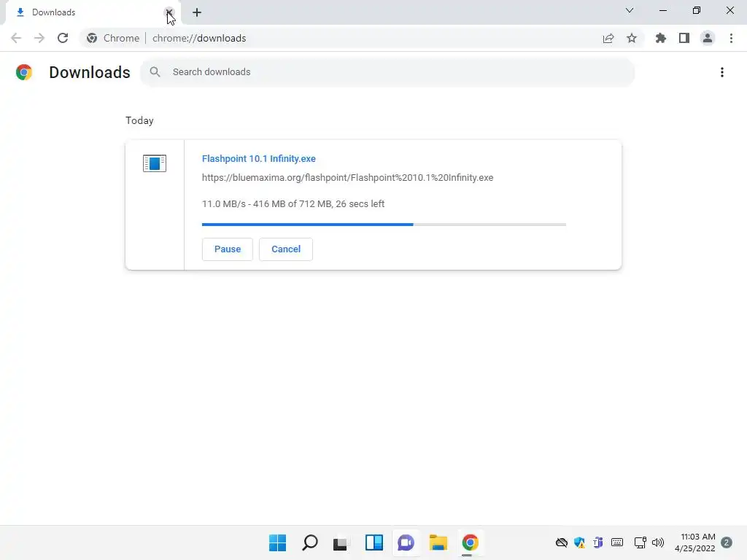Toggle the side panel icon

point(684,38)
